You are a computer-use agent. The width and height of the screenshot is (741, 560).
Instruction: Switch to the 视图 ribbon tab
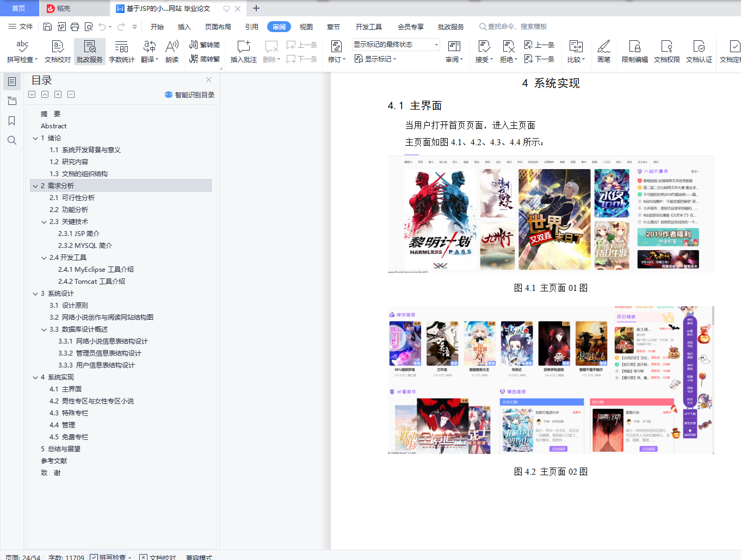(x=306, y=27)
